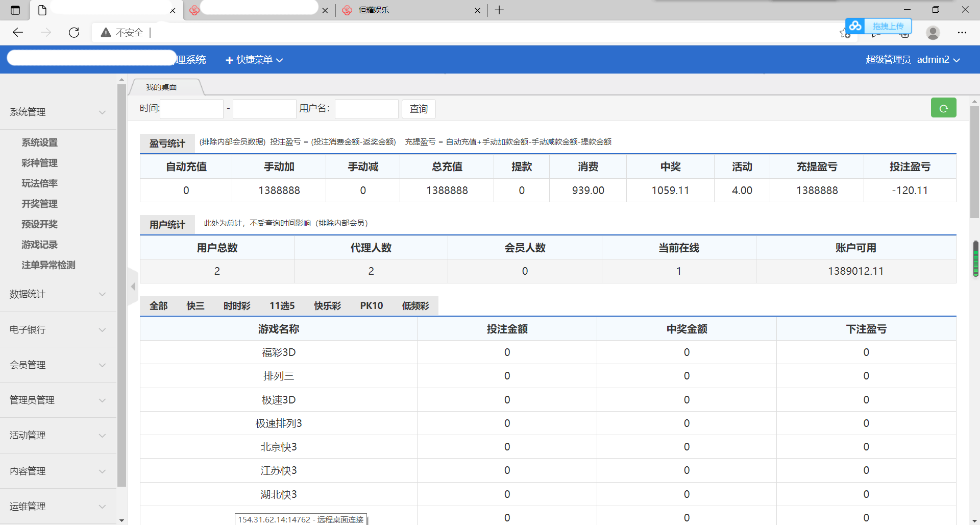
Task: Select the PK10 game tab
Action: [x=371, y=306]
